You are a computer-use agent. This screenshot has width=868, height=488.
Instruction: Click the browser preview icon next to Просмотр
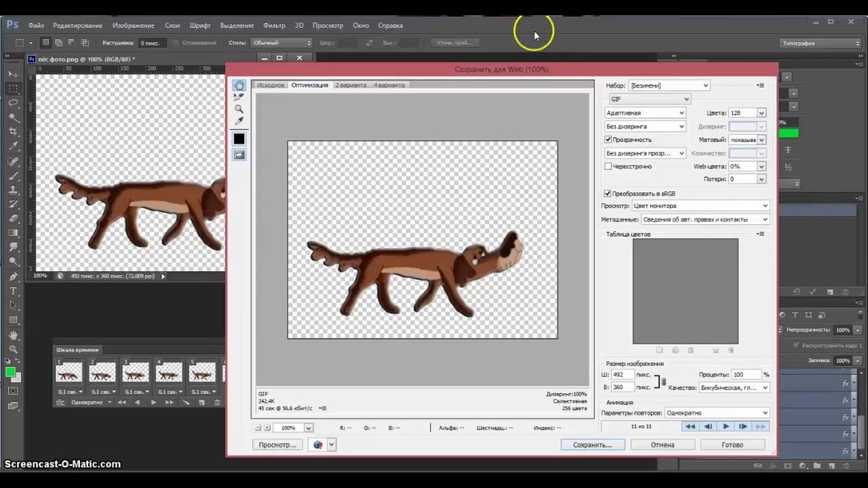318,445
